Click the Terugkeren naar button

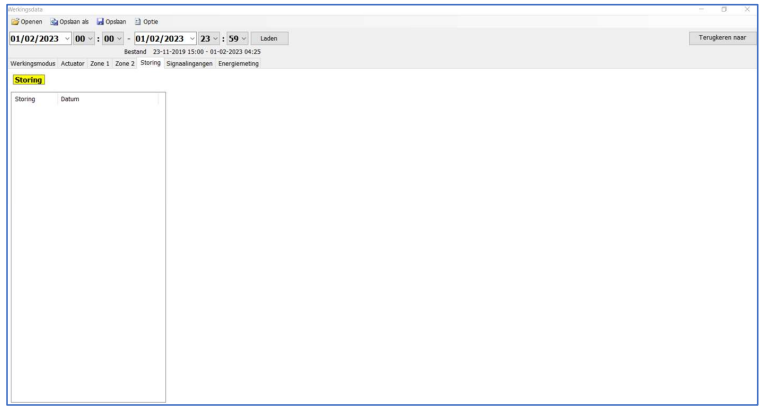pyautogui.click(x=722, y=38)
